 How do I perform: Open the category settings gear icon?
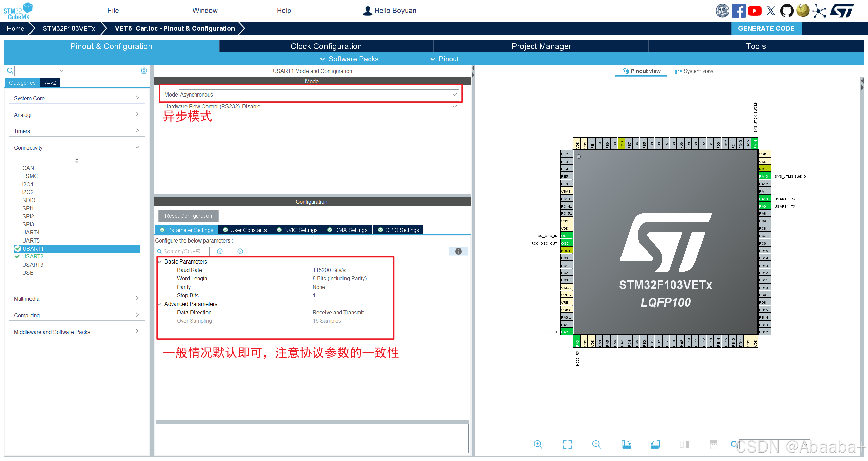[x=144, y=70]
